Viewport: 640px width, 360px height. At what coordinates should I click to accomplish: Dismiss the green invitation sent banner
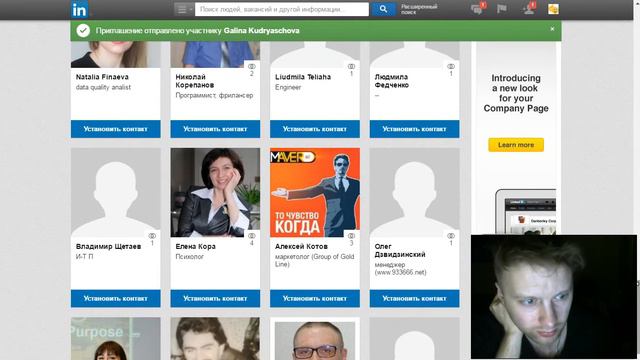[x=552, y=29]
